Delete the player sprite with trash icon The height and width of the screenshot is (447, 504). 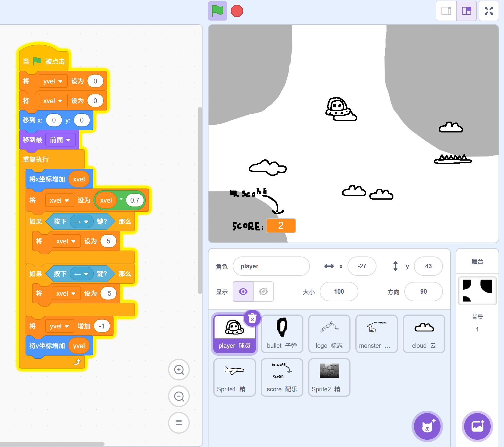click(x=252, y=318)
